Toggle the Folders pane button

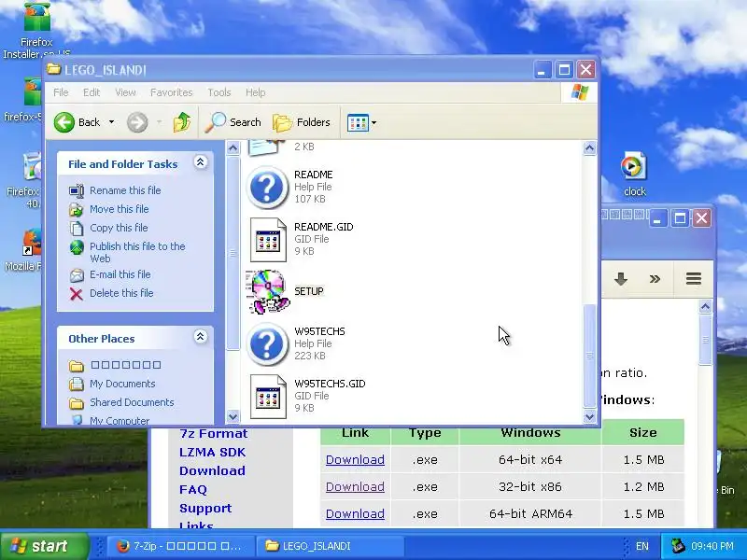pyautogui.click(x=302, y=122)
